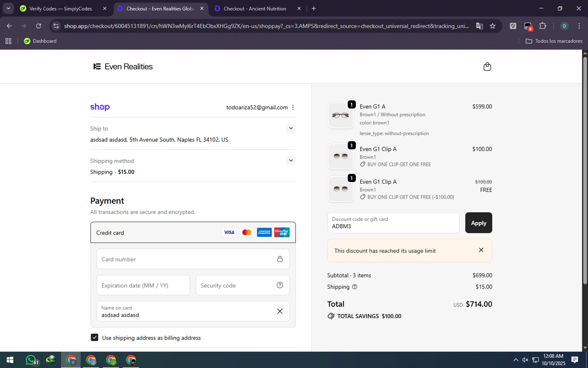View site information icon in address bar

tap(56, 26)
